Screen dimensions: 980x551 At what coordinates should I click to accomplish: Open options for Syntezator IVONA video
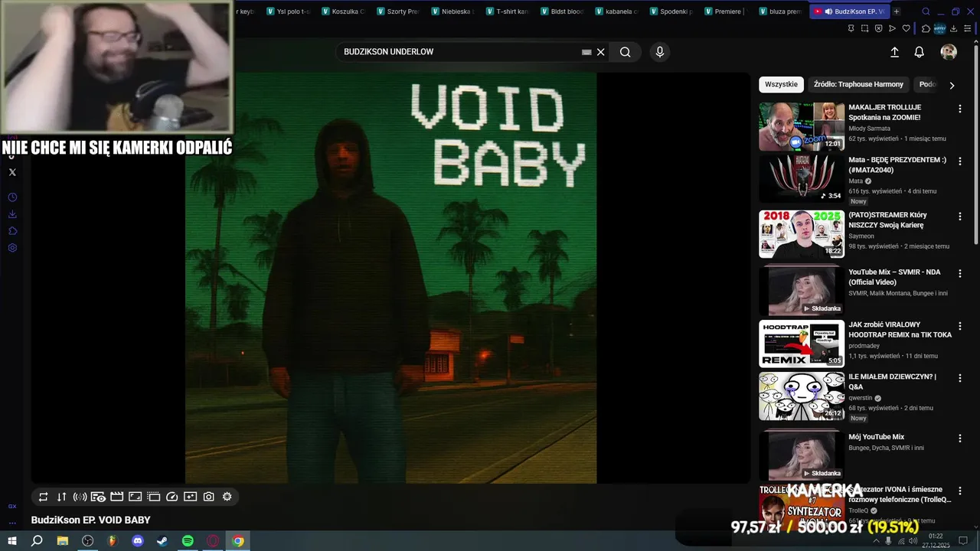[x=960, y=491]
